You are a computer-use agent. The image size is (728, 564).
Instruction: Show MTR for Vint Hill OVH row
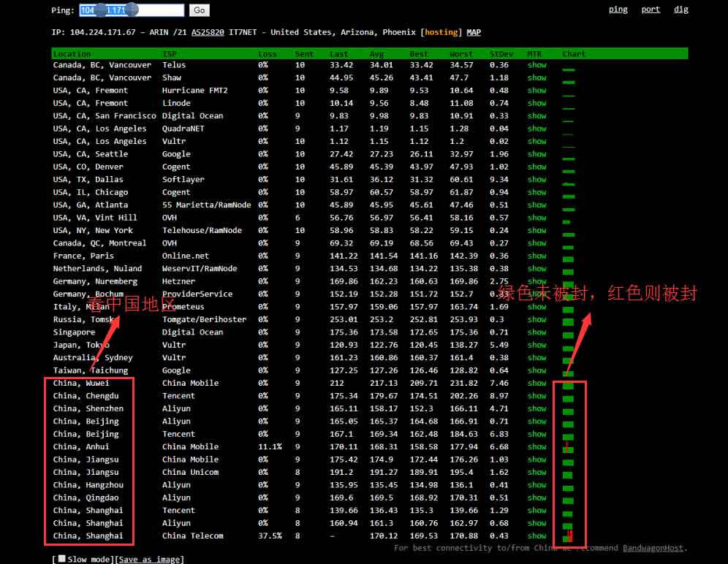[x=536, y=218]
